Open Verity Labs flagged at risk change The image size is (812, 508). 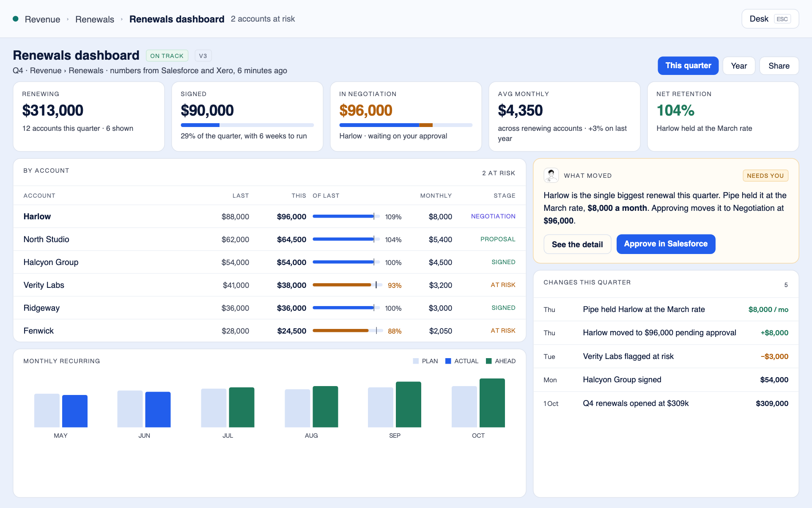pyautogui.click(x=666, y=356)
